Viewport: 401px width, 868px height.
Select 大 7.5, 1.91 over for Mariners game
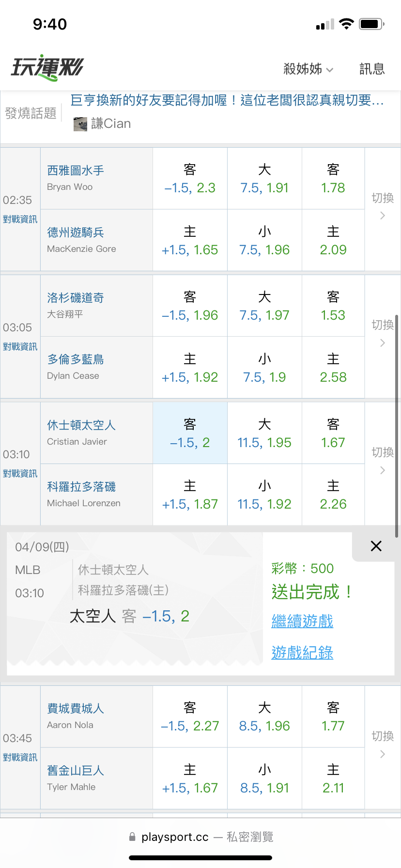click(x=264, y=179)
